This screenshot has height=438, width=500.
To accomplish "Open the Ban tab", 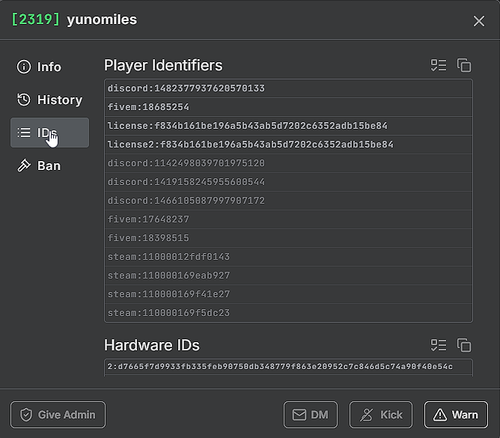I will (x=49, y=166).
